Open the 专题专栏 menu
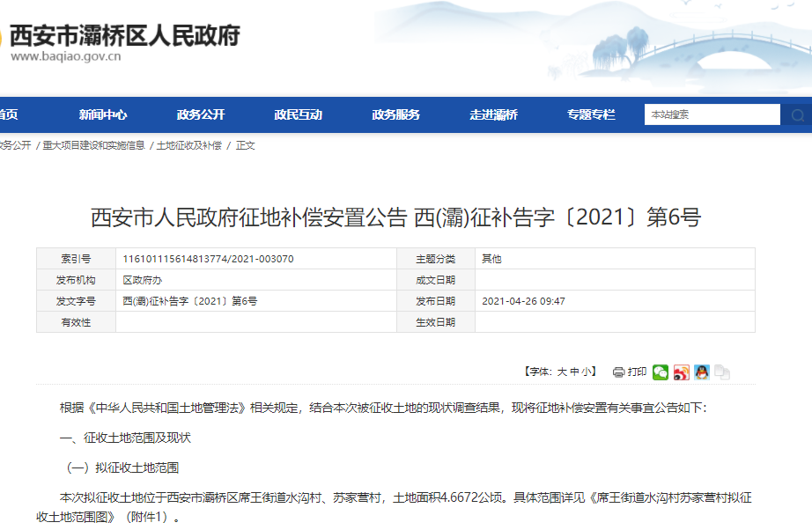This screenshot has width=812, height=530. (x=591, y=114)
